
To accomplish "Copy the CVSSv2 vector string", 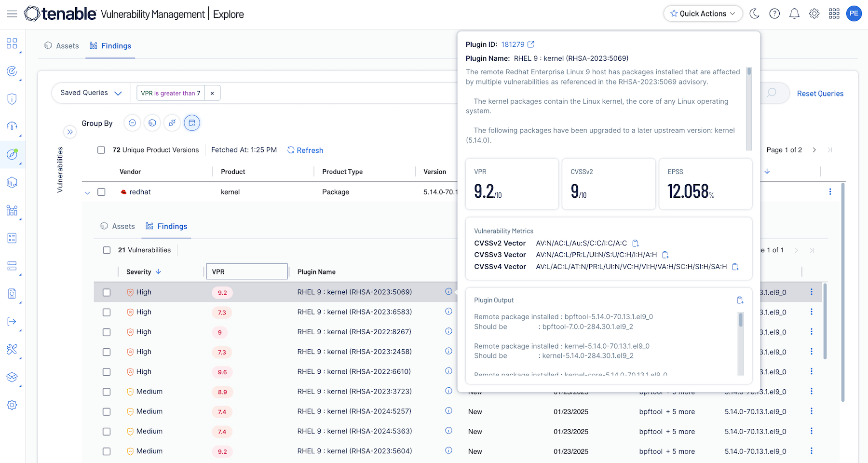I will click(636, 243).
